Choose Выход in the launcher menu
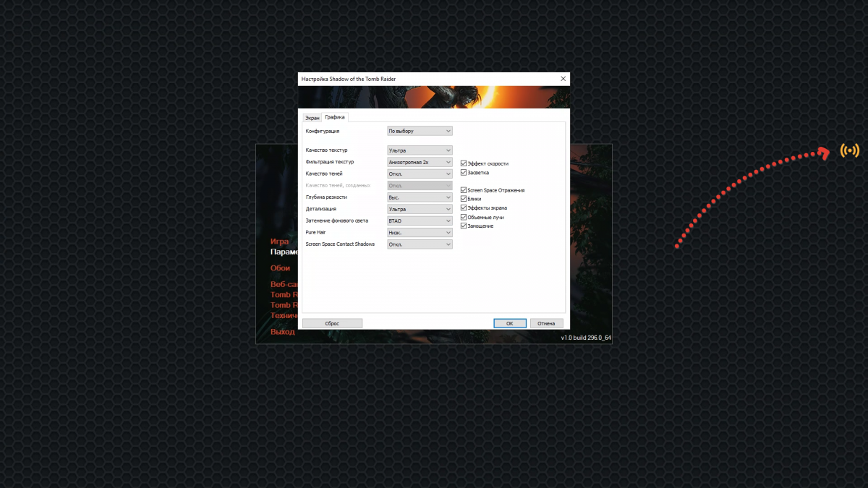The width and height of the screenshot is (868, 488). (283, 332)
